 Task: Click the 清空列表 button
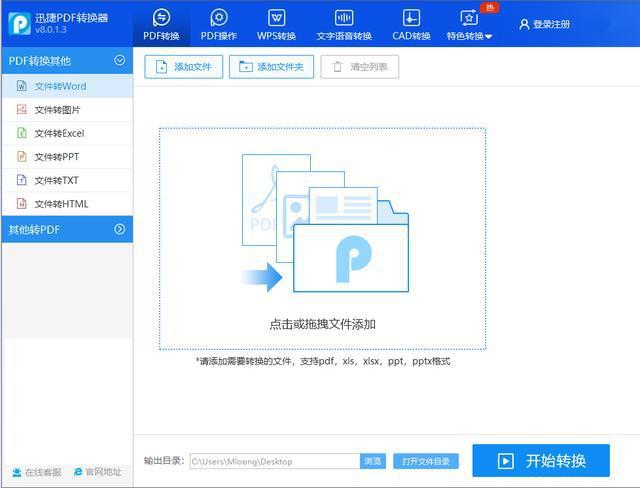(x=360, y=67)
